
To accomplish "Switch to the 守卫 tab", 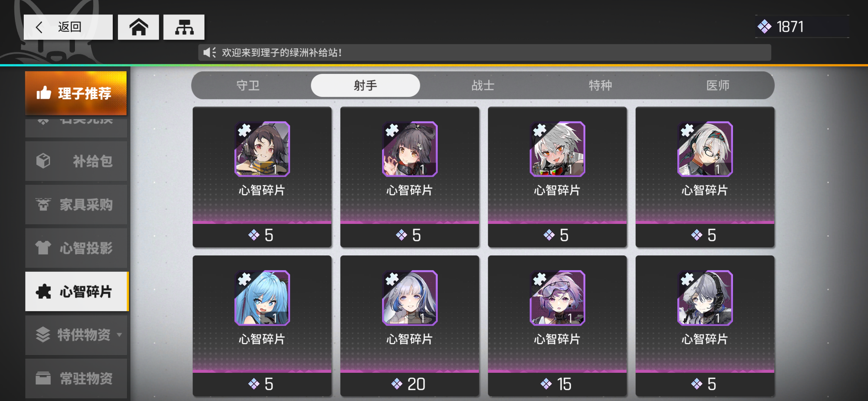I will click(248, 86).
